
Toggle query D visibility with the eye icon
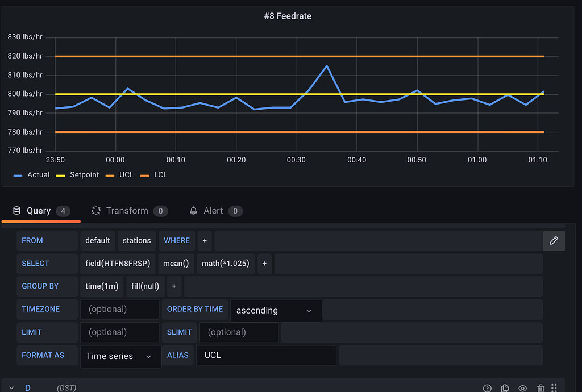coord(523,388)
